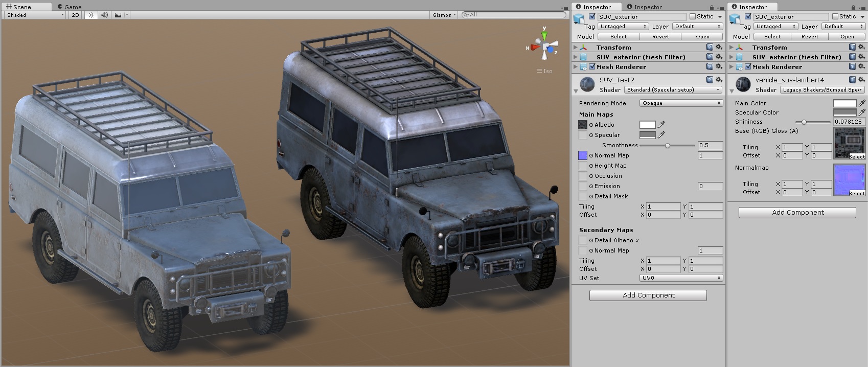Open Mesh Filter gear menu in middle Inspector

tap(719, 57)
